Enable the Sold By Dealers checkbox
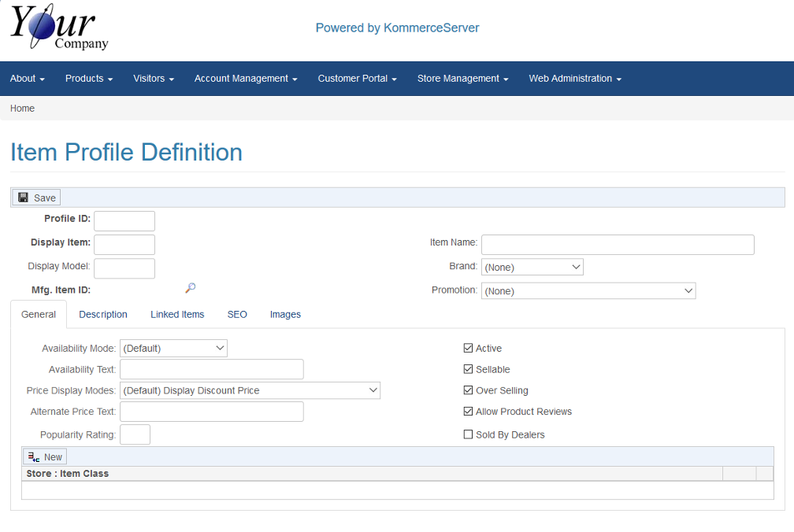The width and height of the screenshot is (794, 532). coord(469,434)
